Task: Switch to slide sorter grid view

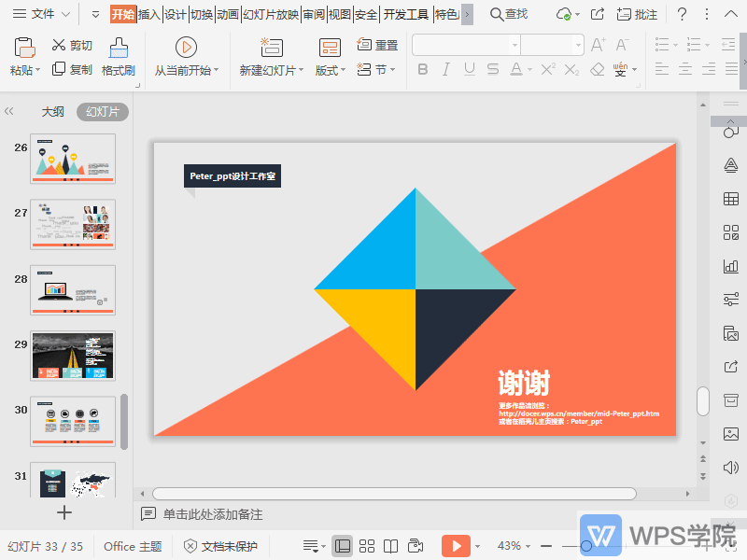Action: (367, 546)
